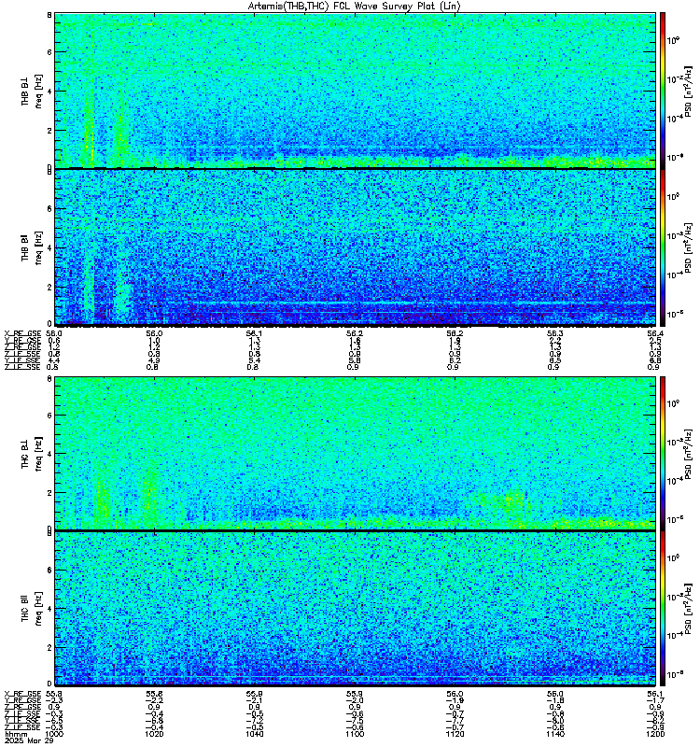Click the "THB B∥ freq [Hz]" axis label
Screen dimensions: 700x747
[32, 247]
